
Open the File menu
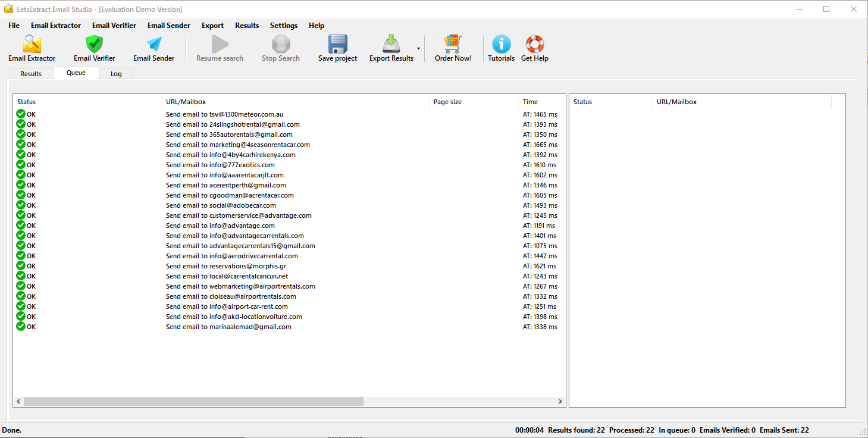click(x=14, y=26)
